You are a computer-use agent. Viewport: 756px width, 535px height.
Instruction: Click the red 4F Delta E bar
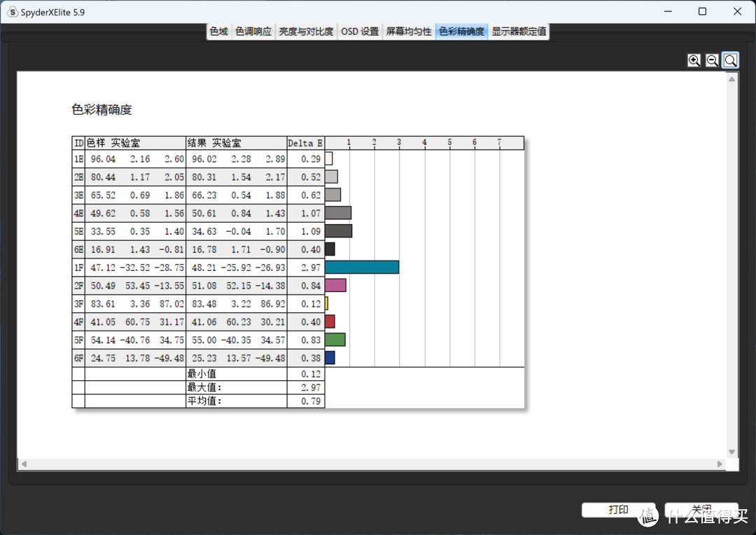tap(330, 321)
